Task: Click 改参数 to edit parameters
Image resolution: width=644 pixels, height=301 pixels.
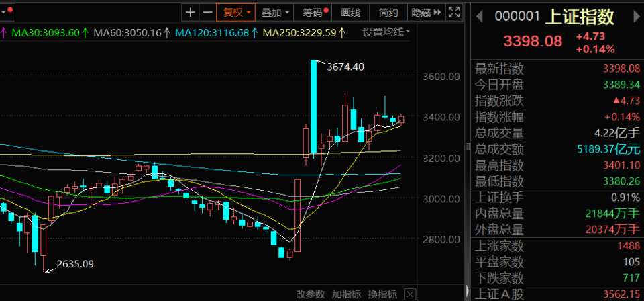Action: pyautogui.click(x=311, y=294)
